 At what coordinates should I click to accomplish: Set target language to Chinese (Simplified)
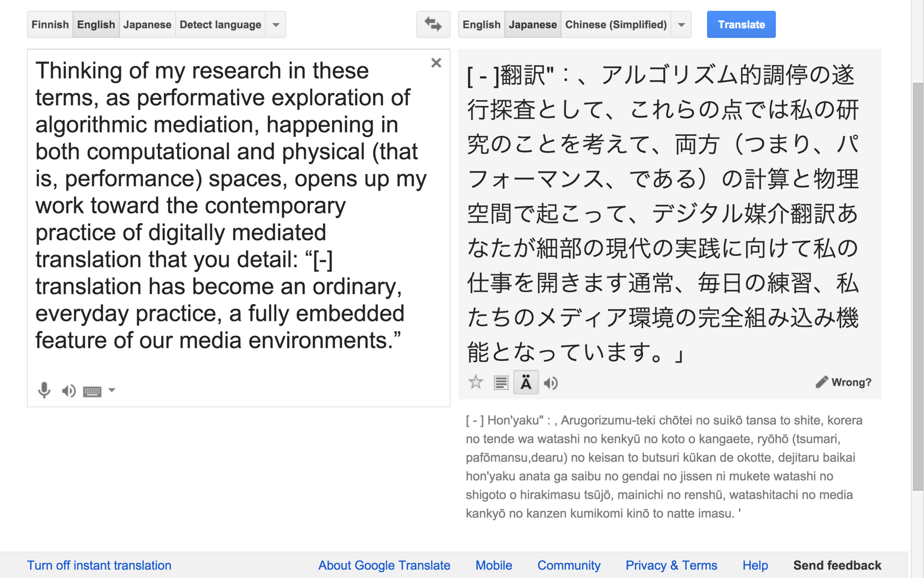[616, 25]
